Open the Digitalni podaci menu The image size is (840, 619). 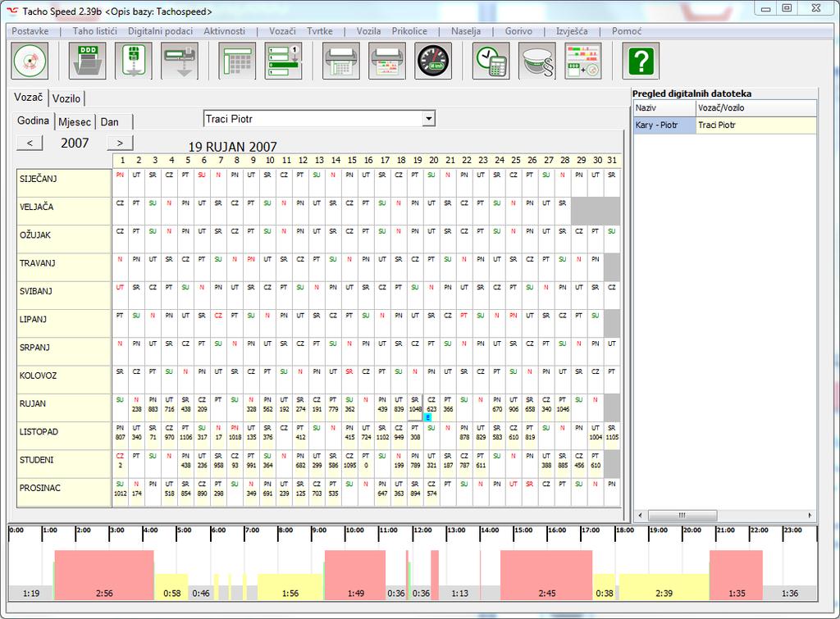160,31
